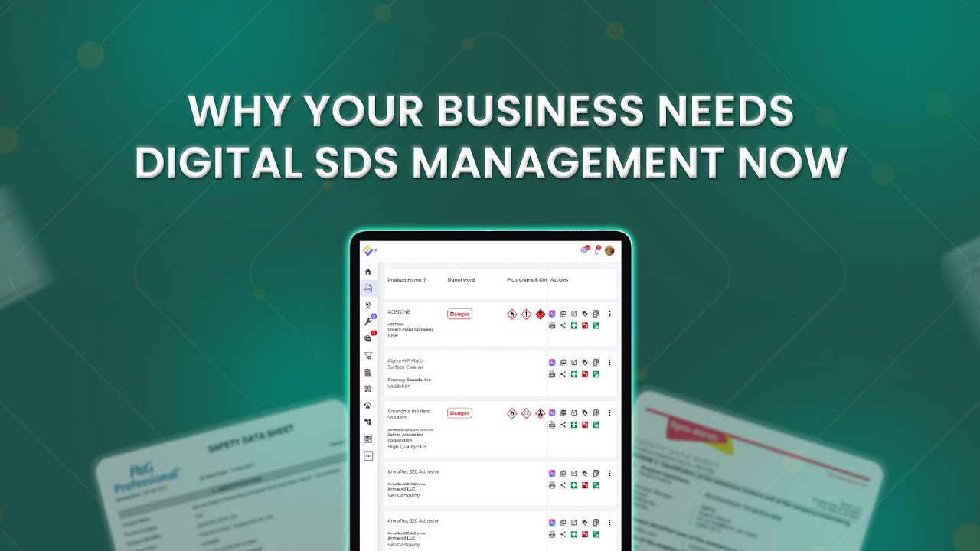Click the health hazard pictogram for Ammonia Inhalant
Image resolution: width=980 pixels, height=551 pixels.
540,413
